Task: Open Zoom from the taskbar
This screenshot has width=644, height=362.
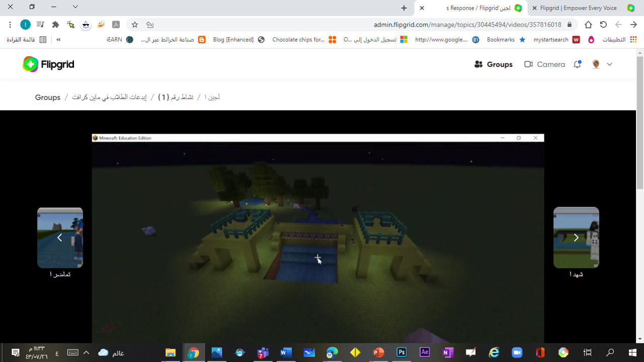Action: coord(517,352)
